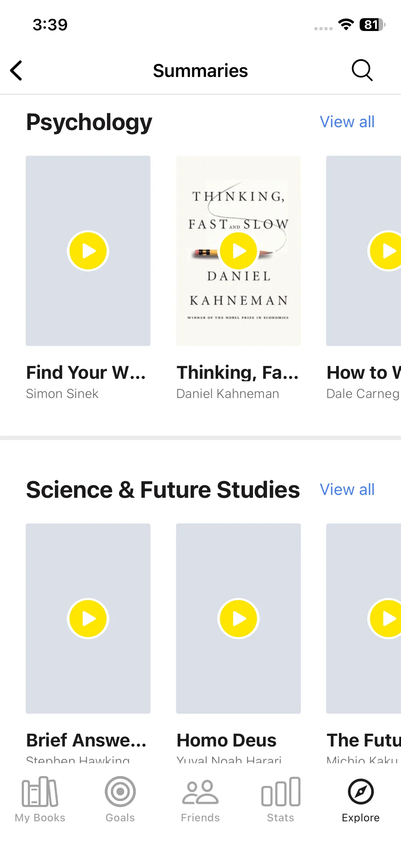
Task: Play the Homo Deus summary
Action: (x=238, y=619)
